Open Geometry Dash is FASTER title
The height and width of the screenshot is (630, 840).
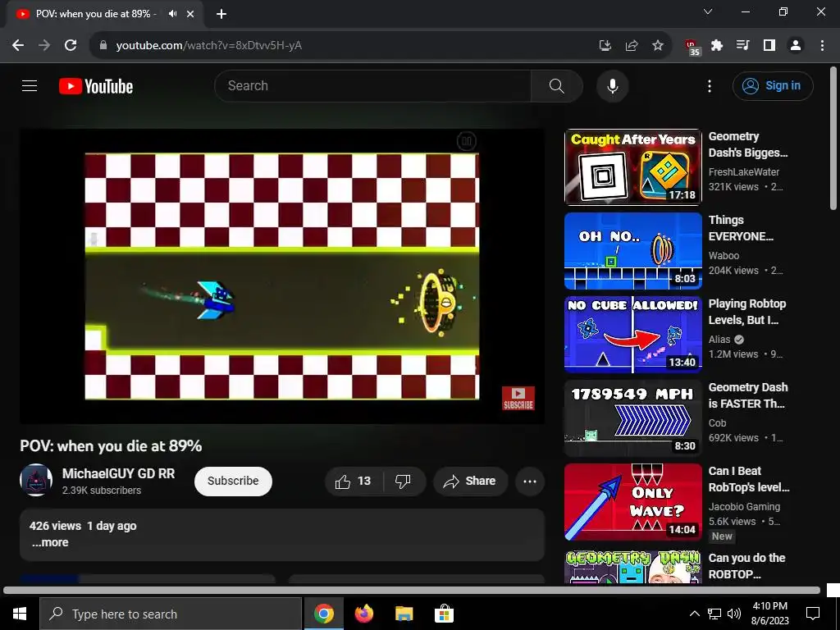[x=748, y=395]
